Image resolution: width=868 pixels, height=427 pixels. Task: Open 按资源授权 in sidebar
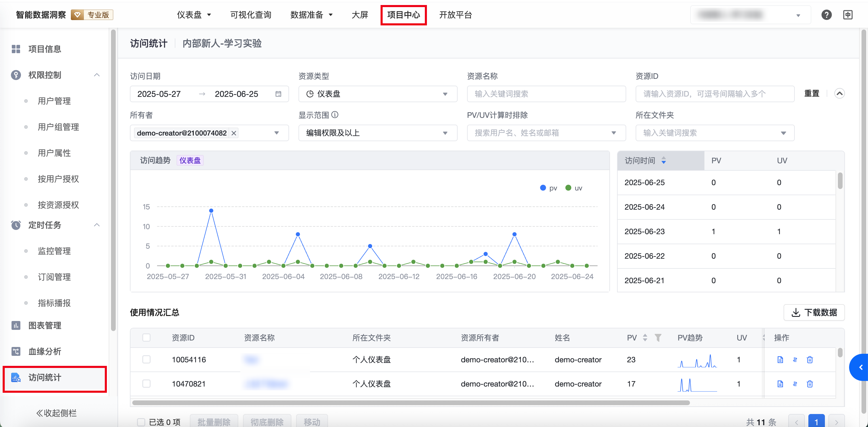pyautogui.click(x=58, y=205)
